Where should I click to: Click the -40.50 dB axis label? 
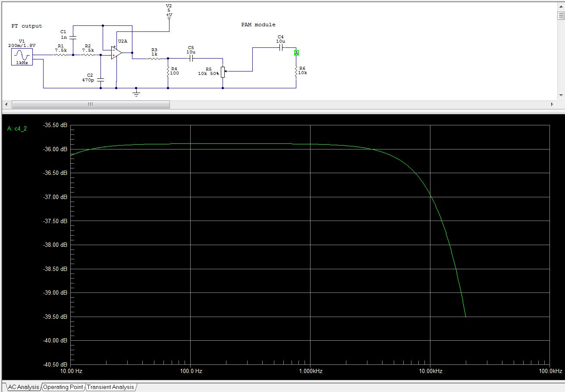tap(56, 364)
